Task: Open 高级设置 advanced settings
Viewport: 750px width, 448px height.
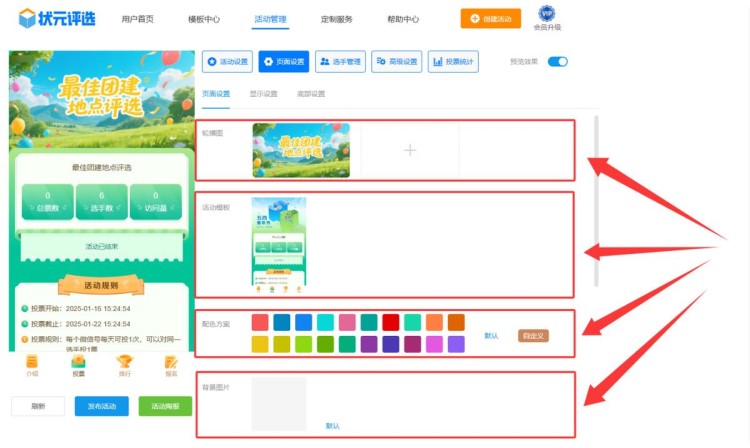Action: pyautogui.click(x=397, y=62)
